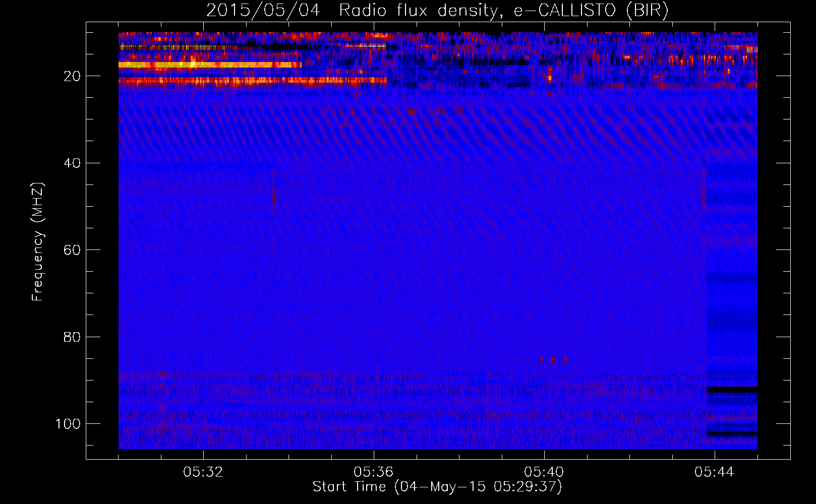Click the 05:40 time tick label
The image size is (816, 504).
pos(544,472)
